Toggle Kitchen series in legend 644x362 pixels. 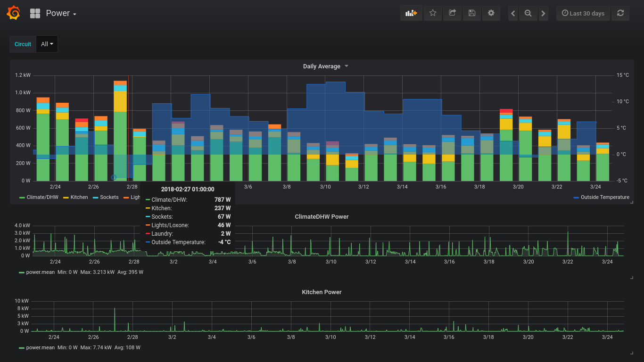pyautogui.click(x=79, y=197)
